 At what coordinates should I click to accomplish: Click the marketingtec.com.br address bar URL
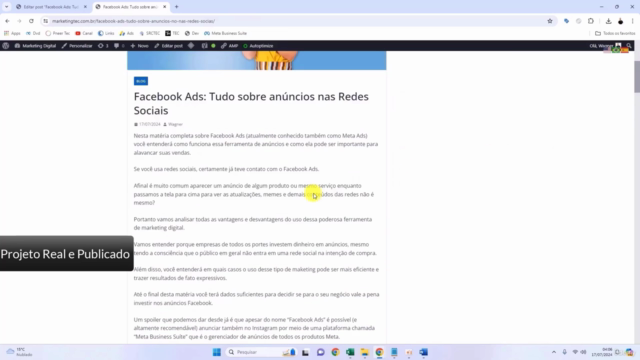pyautogui.click(x=133, y=21)
